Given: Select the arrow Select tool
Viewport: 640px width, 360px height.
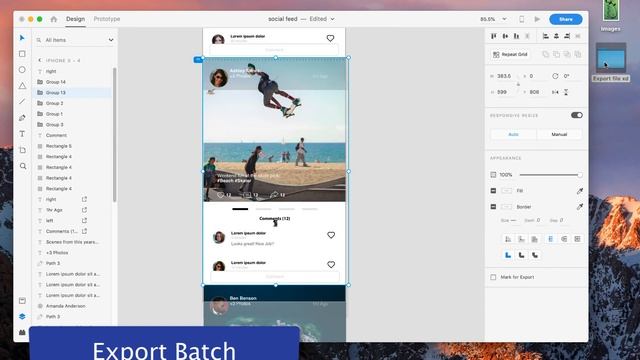Looking at the screenshot, I should [22, 38].
